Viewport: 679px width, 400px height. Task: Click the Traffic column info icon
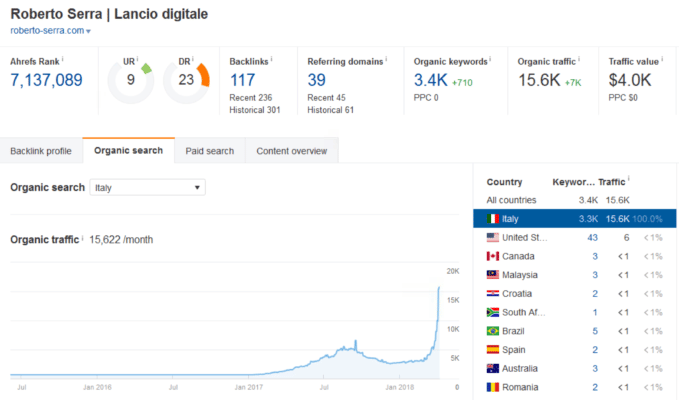628,179
